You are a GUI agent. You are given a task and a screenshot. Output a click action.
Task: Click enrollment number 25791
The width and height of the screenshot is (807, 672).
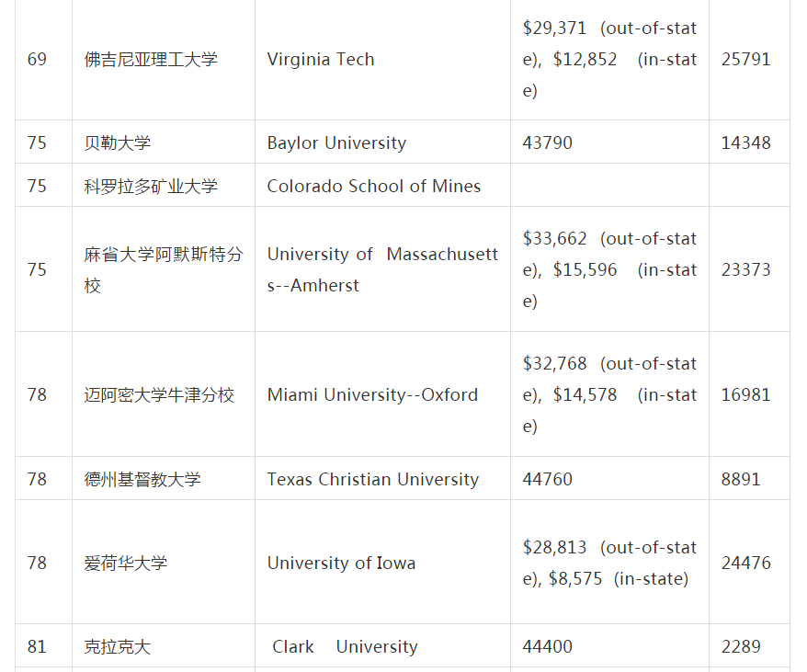click(x=746, y=60)
